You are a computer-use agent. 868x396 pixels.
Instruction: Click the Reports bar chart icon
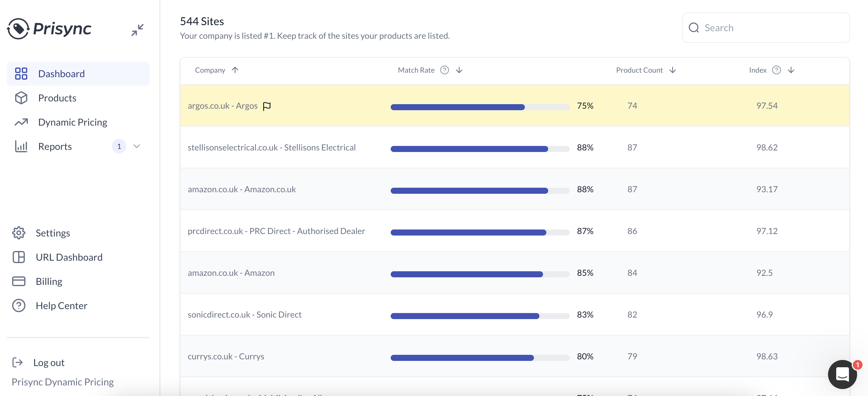tap(21, 146)
